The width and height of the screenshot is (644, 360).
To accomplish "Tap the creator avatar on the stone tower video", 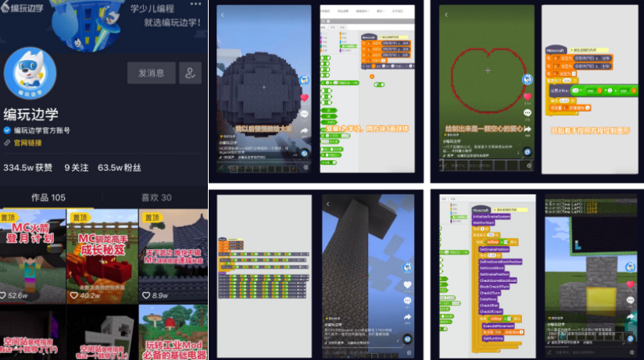I will tap(407, 268).
